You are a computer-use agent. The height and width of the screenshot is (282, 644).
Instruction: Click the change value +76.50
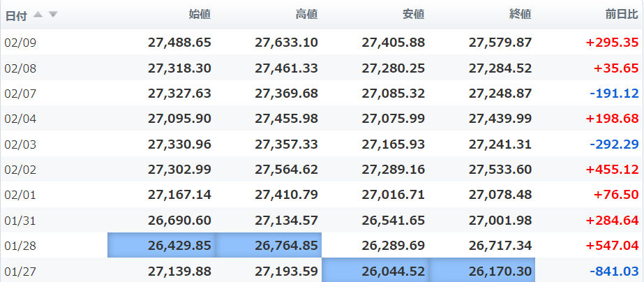pyautogui.click(x=616, y=195)
